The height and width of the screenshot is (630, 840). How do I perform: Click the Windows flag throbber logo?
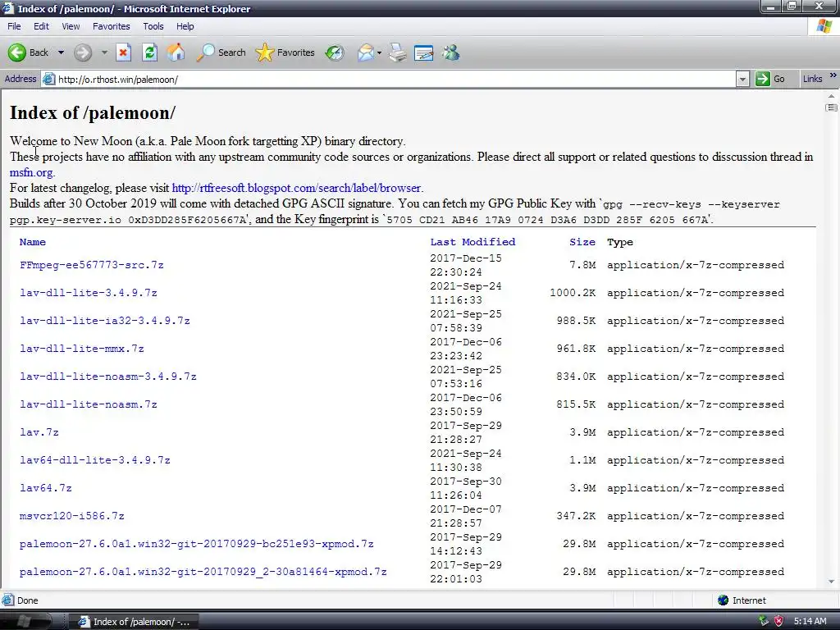pyautogui.click(x=824, y=26)
